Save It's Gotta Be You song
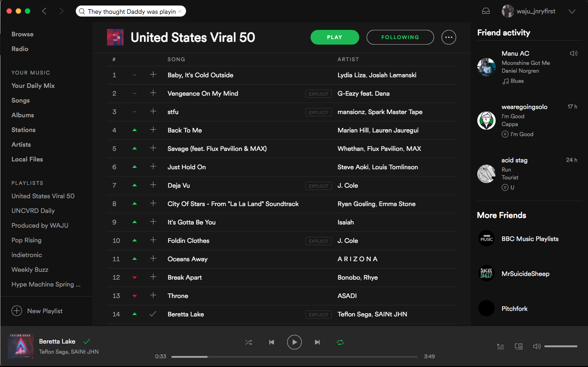The width and height of the screenshot is (588, 367). click(153, 222)
